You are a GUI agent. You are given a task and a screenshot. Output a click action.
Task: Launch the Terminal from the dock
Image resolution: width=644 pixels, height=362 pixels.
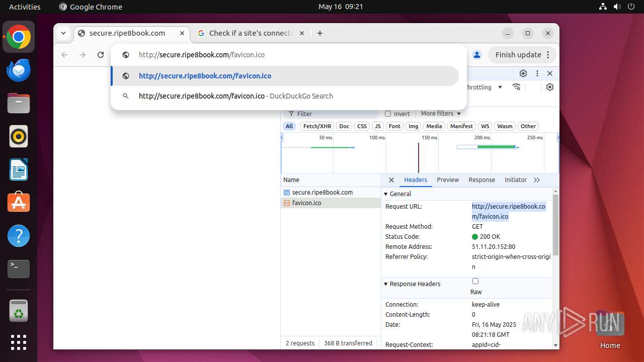(x=19, y=269)
